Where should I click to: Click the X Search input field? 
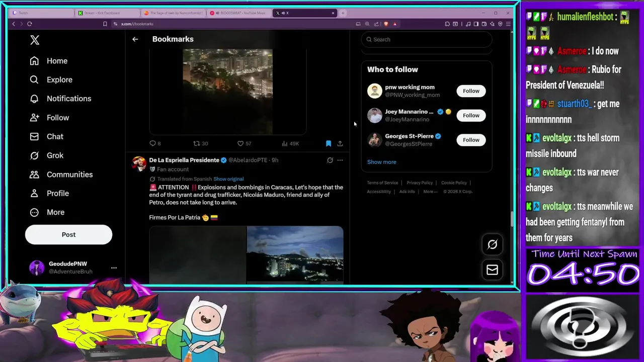427,40
